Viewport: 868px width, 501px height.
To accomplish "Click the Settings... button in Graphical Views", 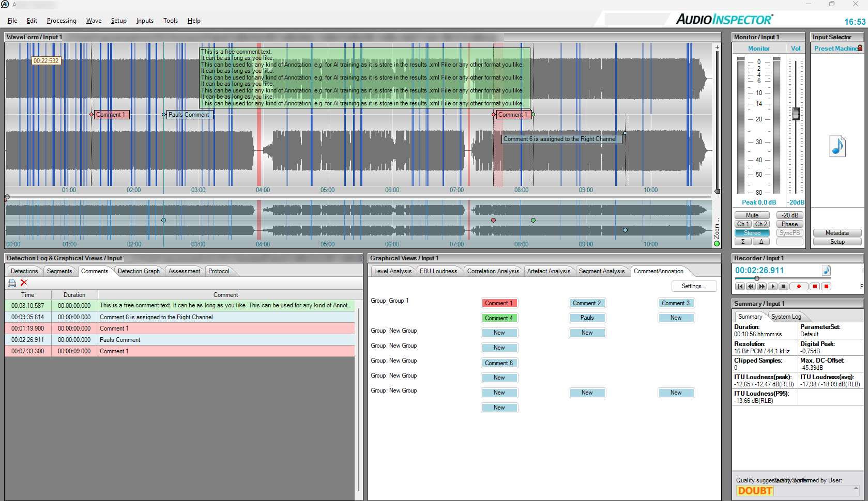I will [694, 286].
